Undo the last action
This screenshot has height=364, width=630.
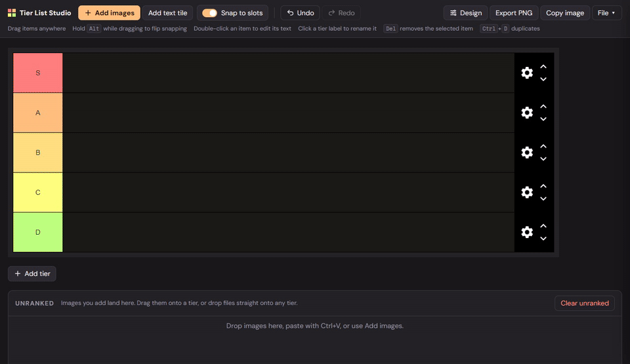(300, 13)
